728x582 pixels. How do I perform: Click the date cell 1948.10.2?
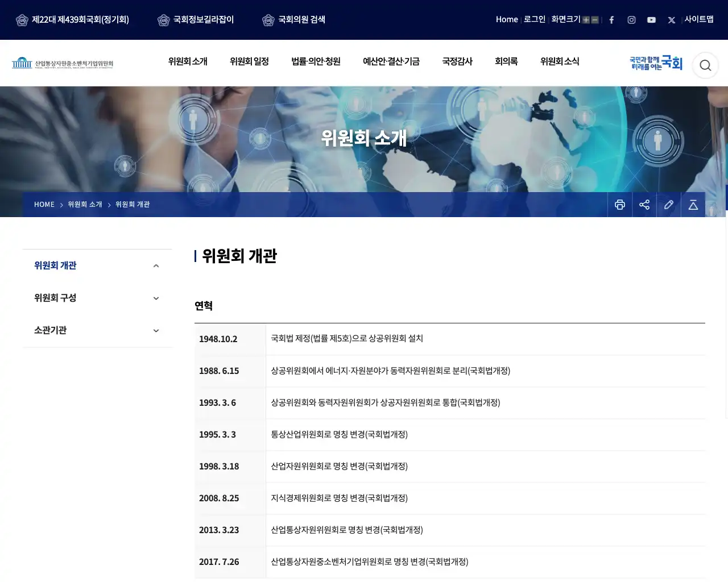230,339
